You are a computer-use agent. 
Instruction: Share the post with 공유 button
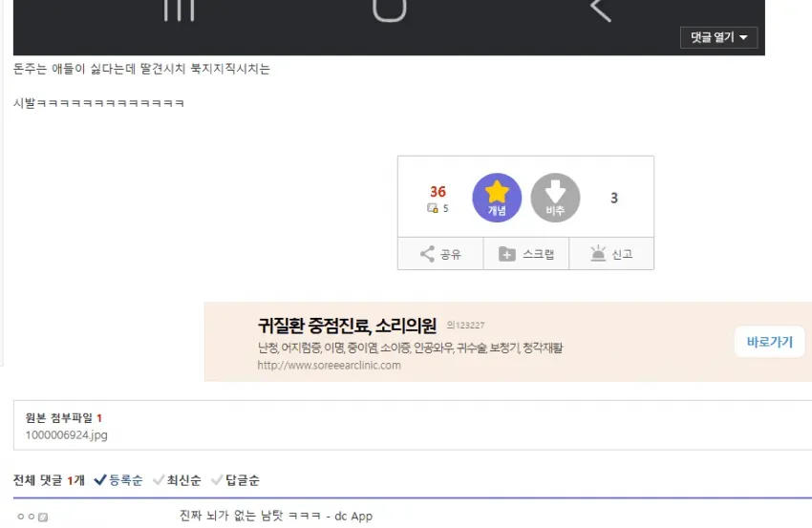tap(440, 254)
